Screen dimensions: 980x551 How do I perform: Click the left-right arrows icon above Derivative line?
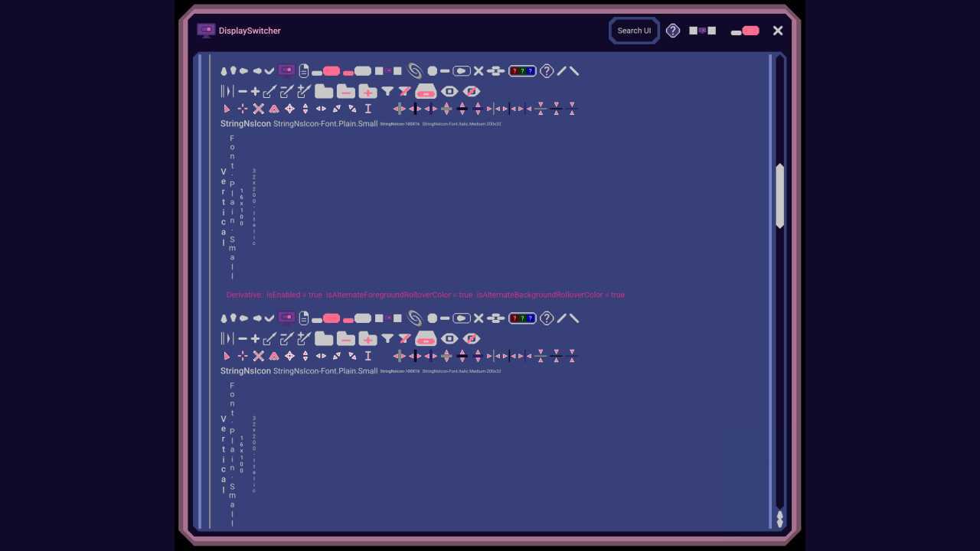[x=321, y=109]
